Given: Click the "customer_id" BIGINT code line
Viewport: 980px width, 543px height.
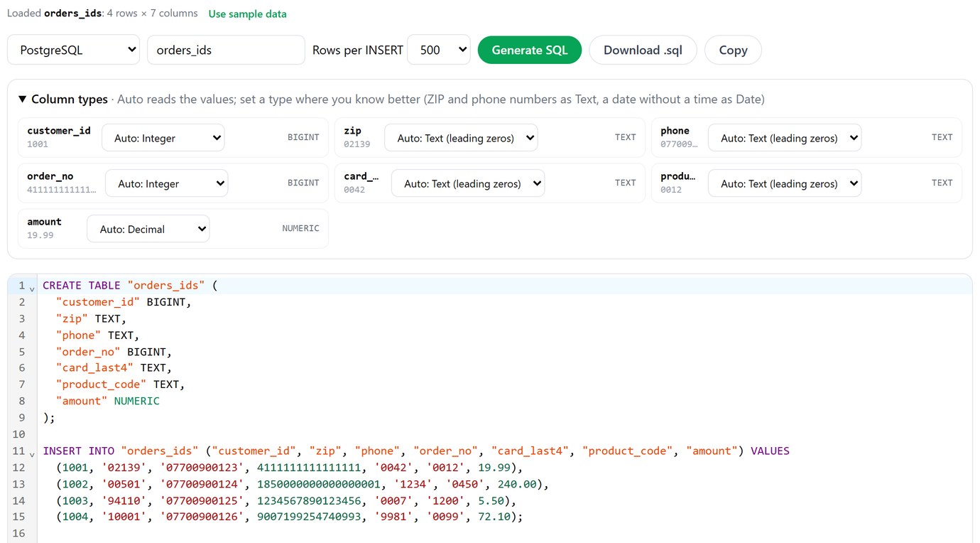Looking at the screenshot, I should tap(124, 302).
